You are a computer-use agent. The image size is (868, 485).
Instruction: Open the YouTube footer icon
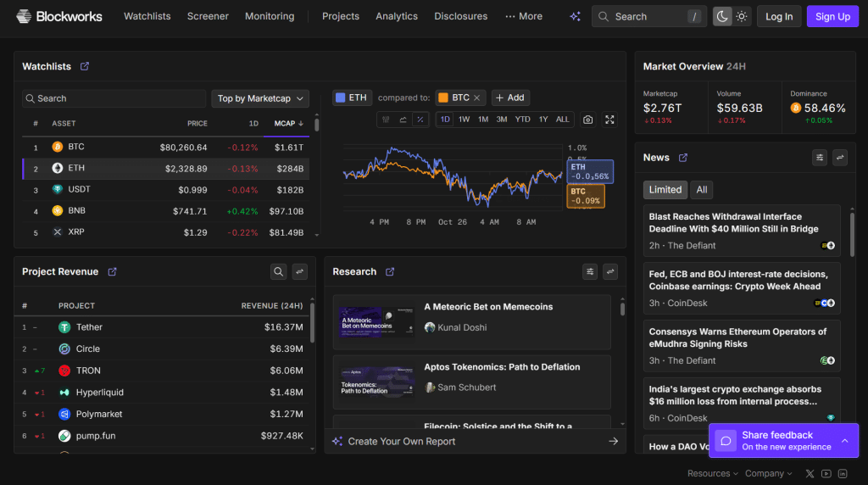point(826,474)
